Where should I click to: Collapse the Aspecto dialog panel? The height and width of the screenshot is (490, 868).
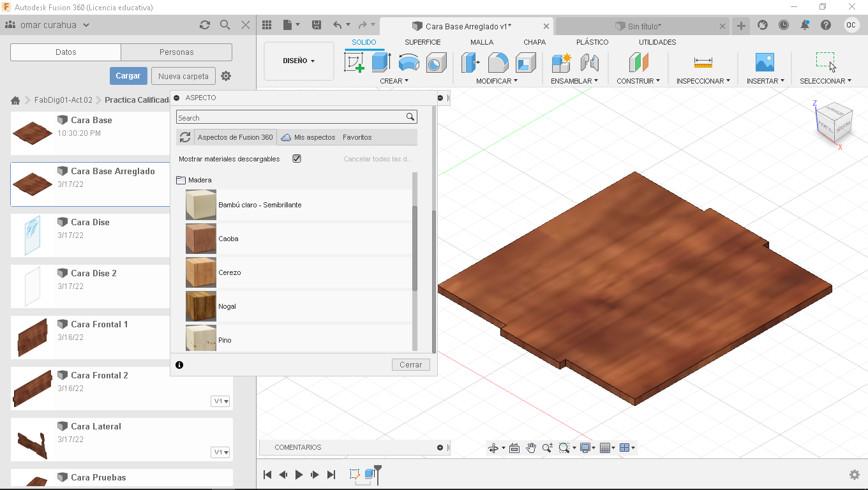tap(177, 98)
